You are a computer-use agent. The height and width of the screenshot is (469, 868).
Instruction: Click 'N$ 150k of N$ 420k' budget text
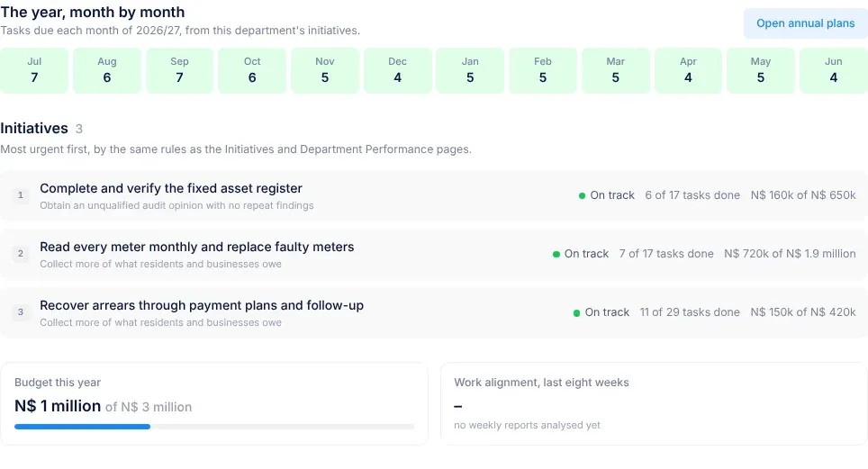coord(803,312)
